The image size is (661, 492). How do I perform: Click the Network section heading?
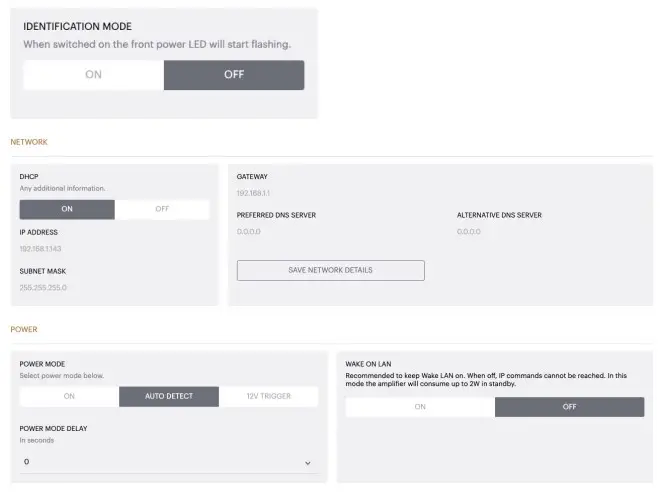(x=29, y=142)
